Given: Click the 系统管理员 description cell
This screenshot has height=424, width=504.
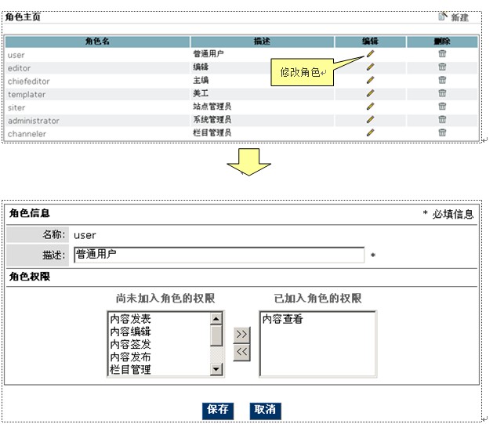Looking at the screenshot, I should [x=212, y=120].
